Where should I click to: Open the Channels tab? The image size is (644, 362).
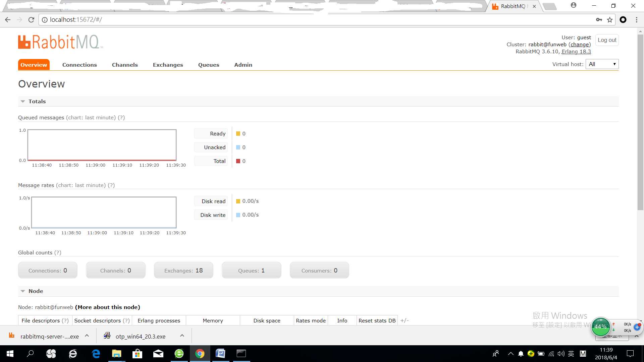(x=125, y=65)
